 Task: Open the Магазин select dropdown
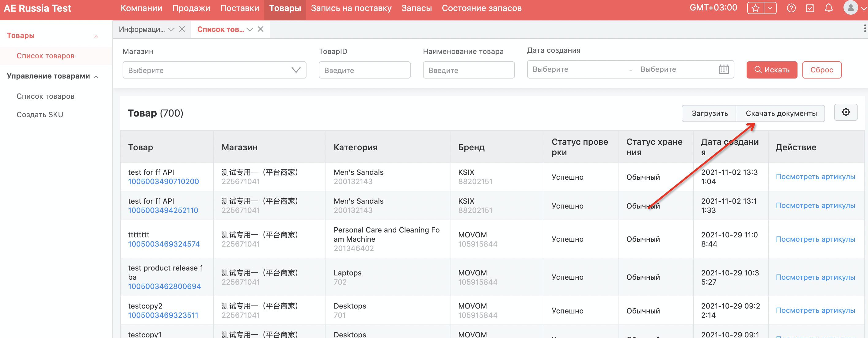tap(214, 70)
